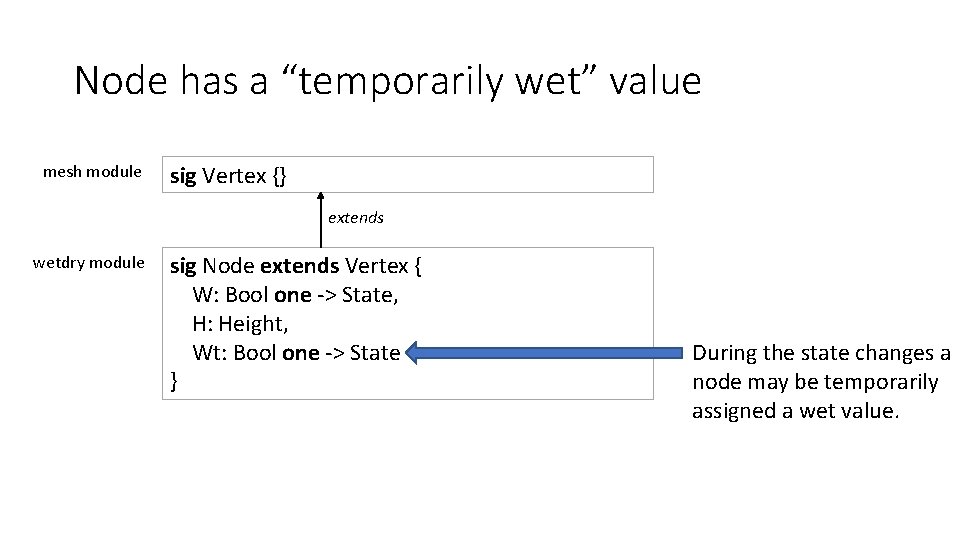The width and height of the screenshot is (960, 540).
Task: Click the "sig Node extends Vertex {" line
Action: pos(296,266)
